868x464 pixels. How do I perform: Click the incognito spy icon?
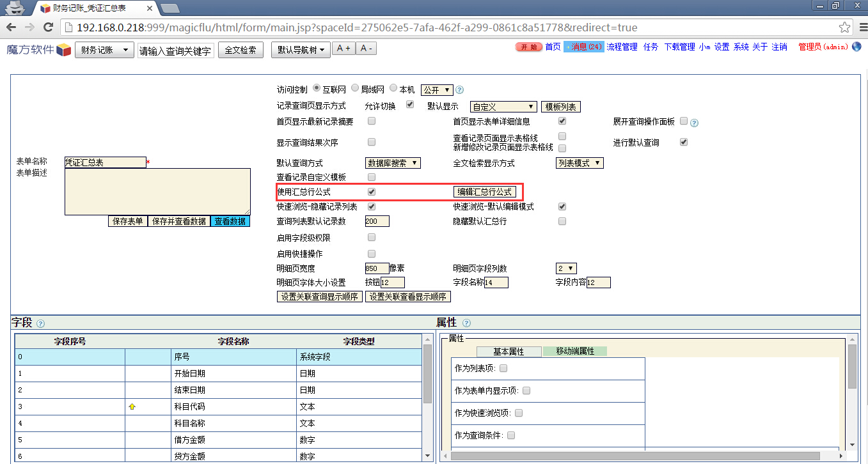[x=16, y=7]
